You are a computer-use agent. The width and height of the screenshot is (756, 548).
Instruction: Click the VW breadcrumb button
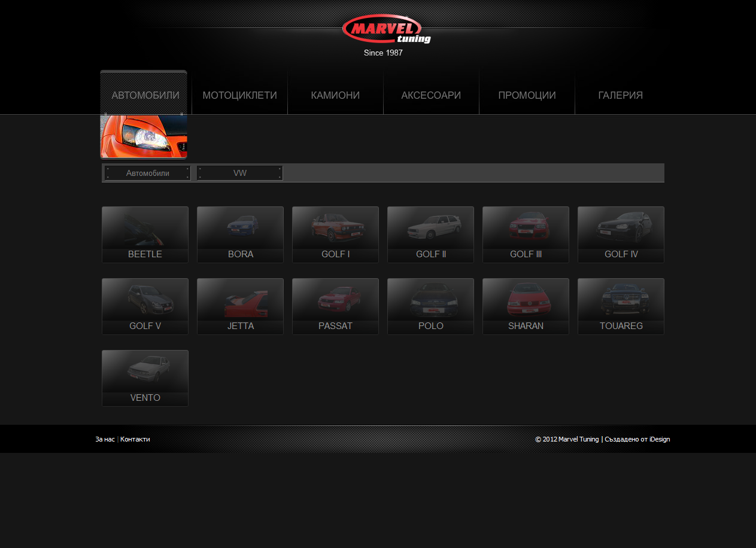239,173
